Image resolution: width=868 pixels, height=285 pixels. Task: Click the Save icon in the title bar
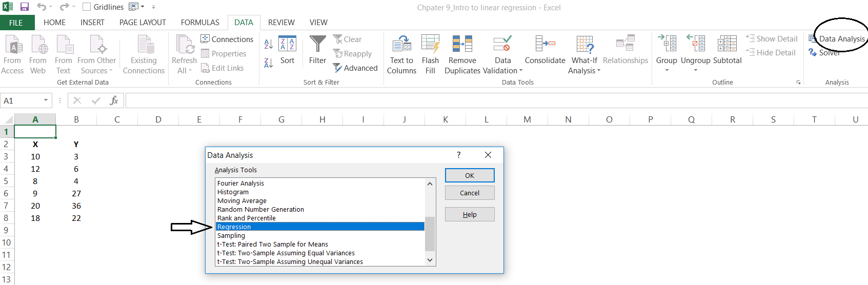24,7
